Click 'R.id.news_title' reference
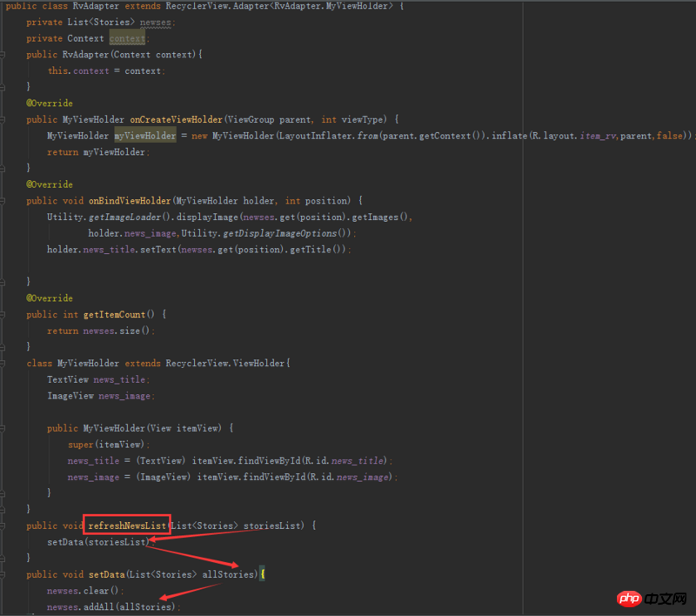Image resolution: width=696 pixels, height=616 pixels. coord(345,461)
